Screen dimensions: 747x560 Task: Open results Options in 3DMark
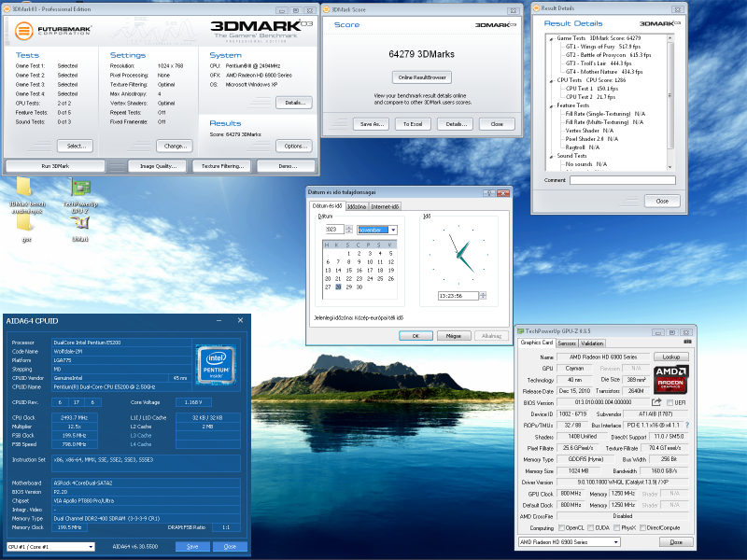click(x=294, y=147)
